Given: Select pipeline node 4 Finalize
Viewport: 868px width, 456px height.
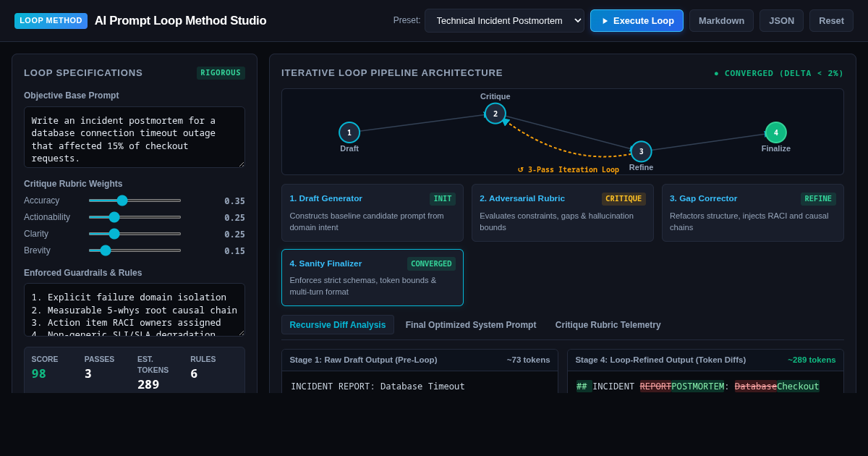Looking at the screenshot, I should (x=776, y=132).
